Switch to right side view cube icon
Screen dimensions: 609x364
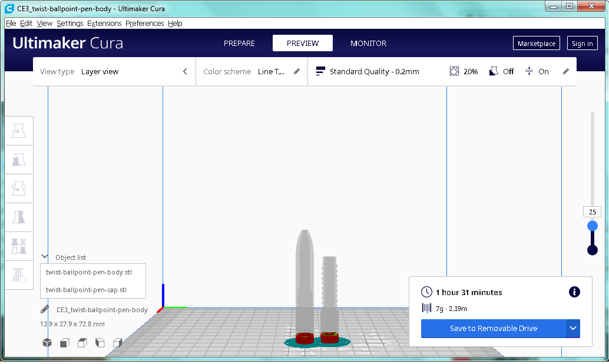(118, 343)
